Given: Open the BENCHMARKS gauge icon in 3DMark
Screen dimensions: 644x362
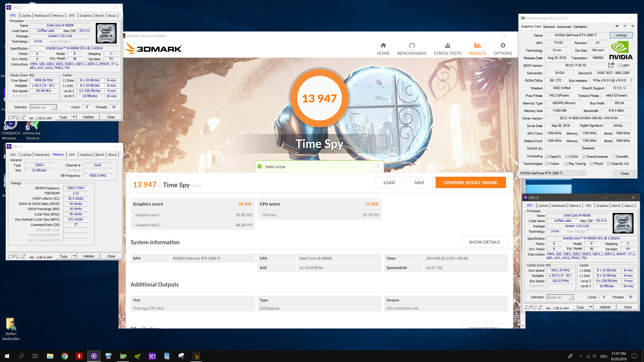Looking at the screenshot, I should tap(412, 45).
